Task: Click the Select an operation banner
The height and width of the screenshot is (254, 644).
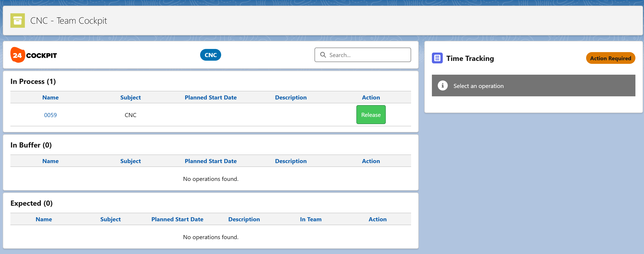Action: pos(533,85)
